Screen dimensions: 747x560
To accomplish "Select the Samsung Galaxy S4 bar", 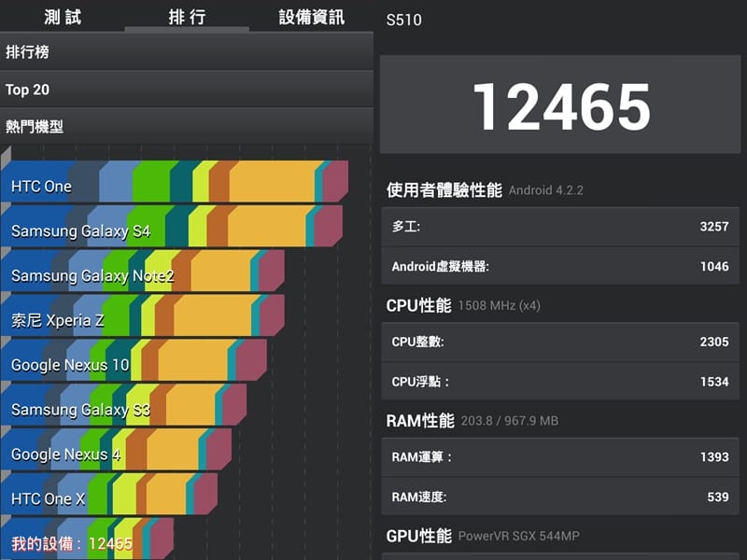I will [172, 226].
